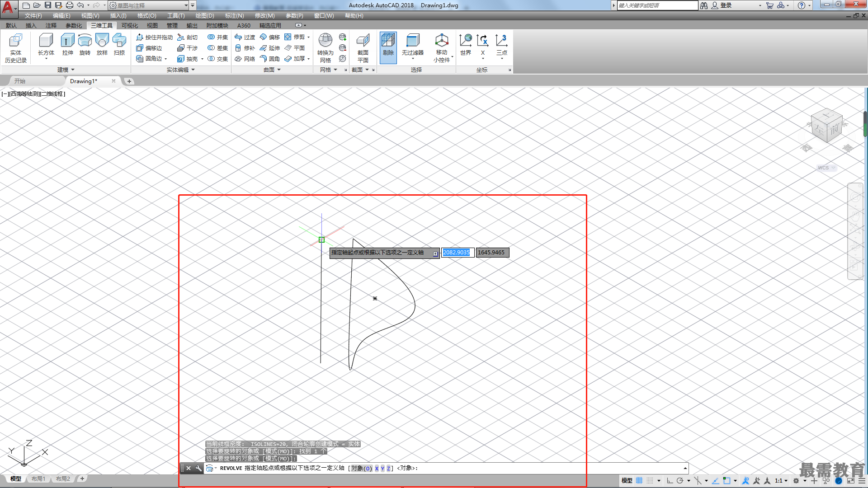Open the annotation scale 1:1 dropdown
This screenshot has width=868, height=488.
point(781,481)
